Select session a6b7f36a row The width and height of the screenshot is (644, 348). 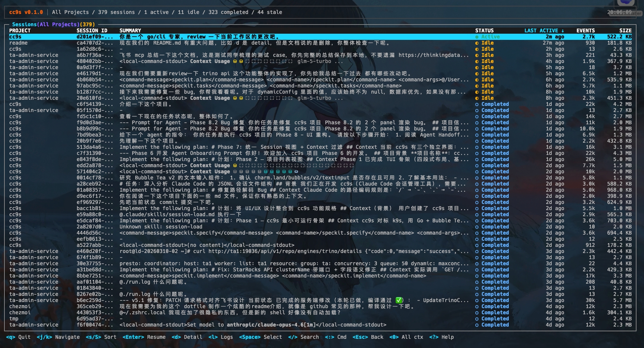point(320,55)
